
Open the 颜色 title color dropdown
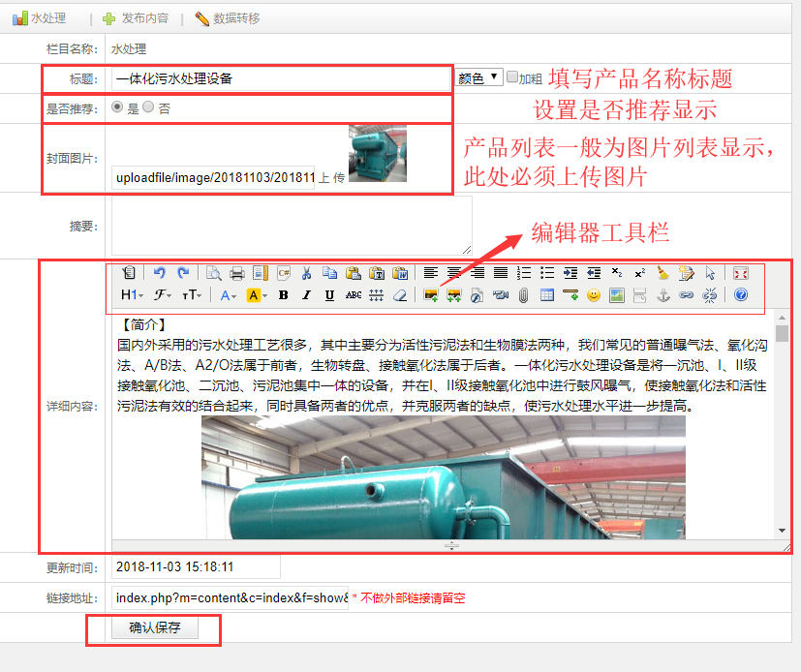(478, 77)
